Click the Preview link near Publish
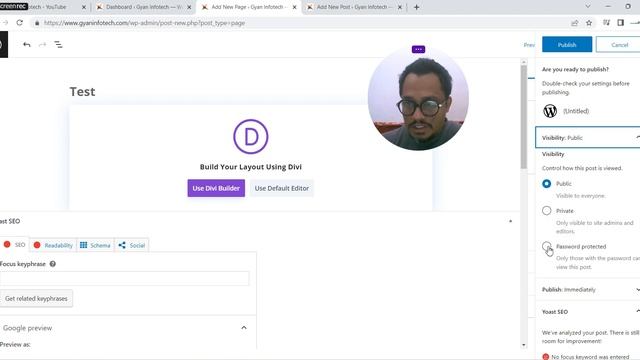Image resolution: width=640 pixels, height=360 pixels. (x=529, y=45)
